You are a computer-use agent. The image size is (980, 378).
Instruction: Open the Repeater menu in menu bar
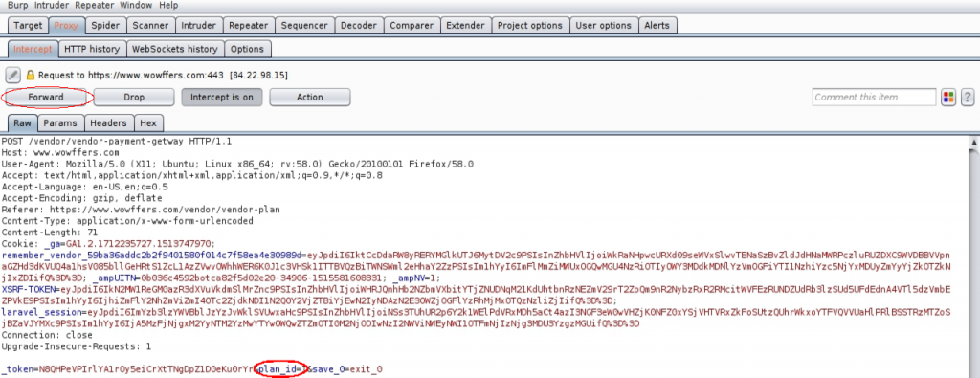95,5
